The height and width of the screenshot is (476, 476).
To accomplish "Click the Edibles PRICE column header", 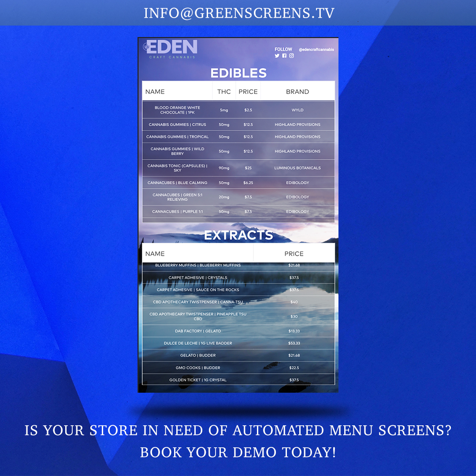I will (x=248, y=92).
